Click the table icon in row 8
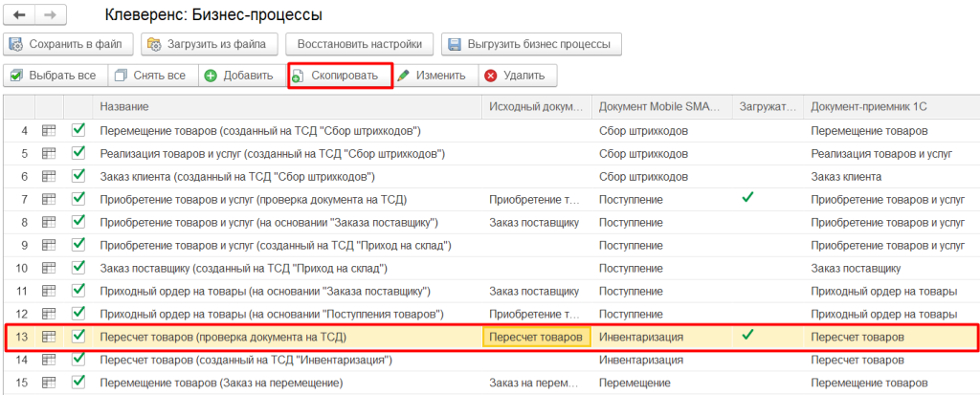 49,223
